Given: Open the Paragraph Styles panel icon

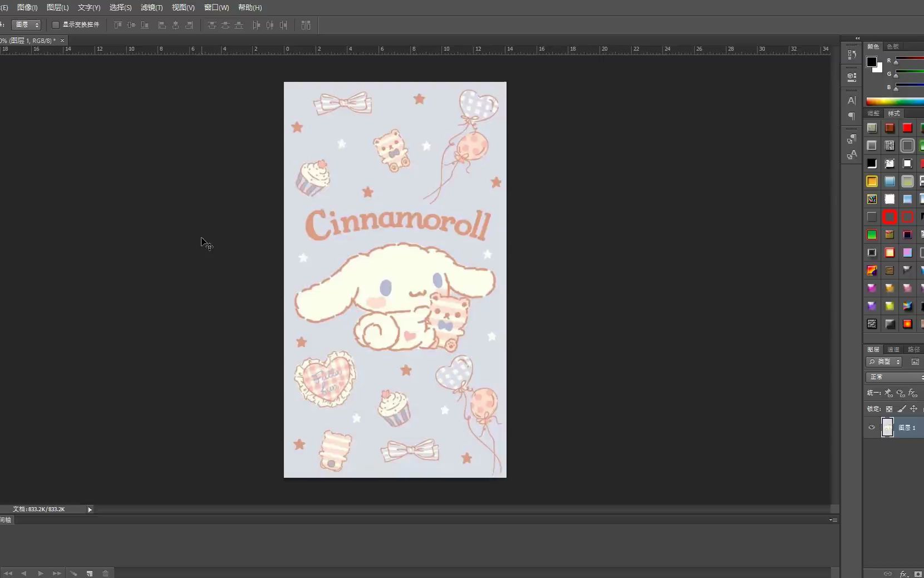Looking at the screenshot, I should pyautogui.click(x=852, y=139).
